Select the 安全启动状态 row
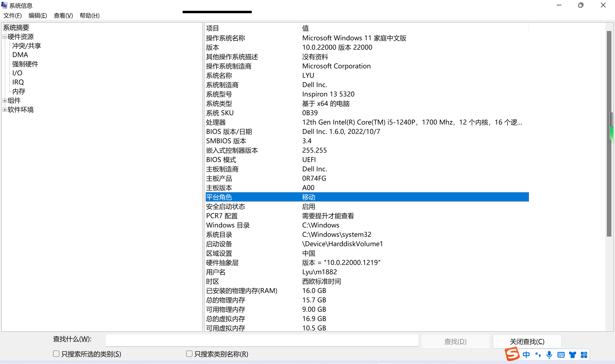 click(x=367, y=207)
